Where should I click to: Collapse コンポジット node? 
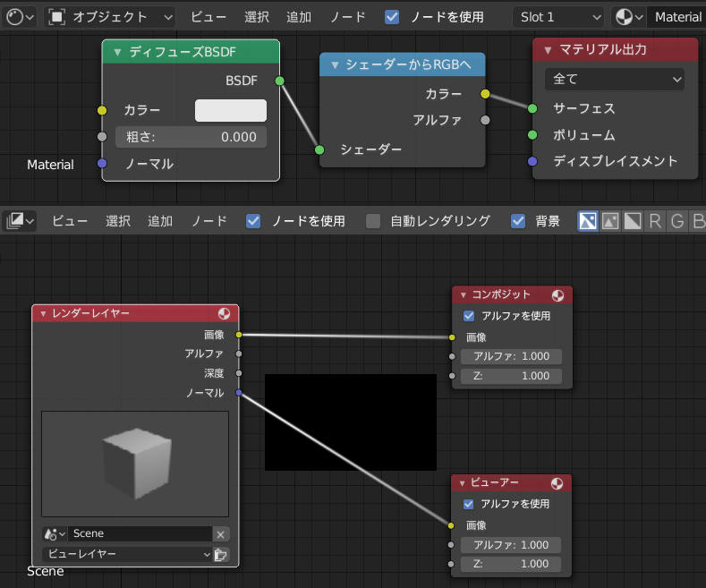pyautogui.click(x=463, y=295)
